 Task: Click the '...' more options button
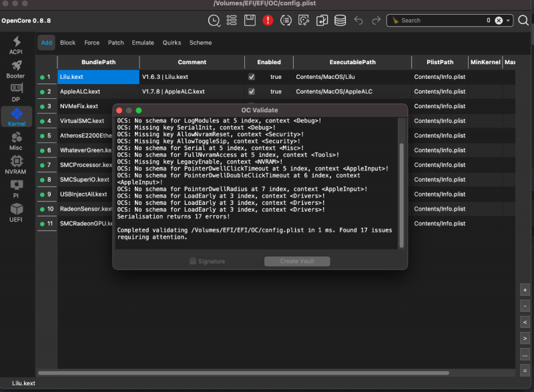point(525,355)
